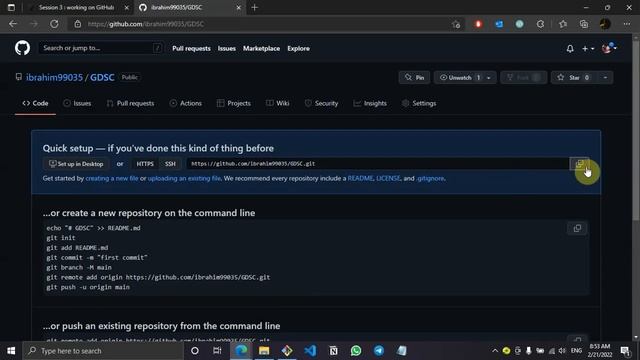
Task: Open Visual Studio Code from taskbar
Action: pyautogui.click(x=310, y=351)
